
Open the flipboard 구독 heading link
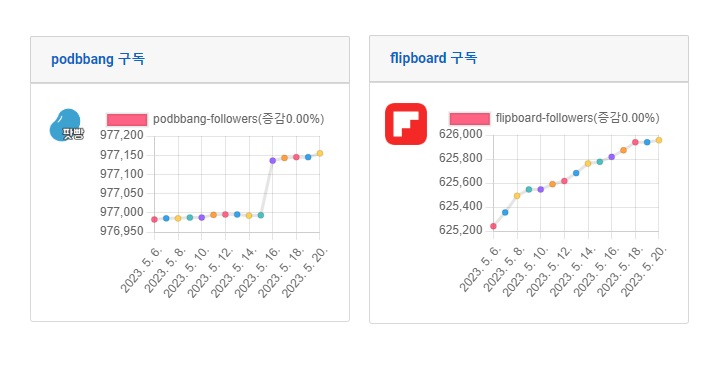tap(434, 58)
